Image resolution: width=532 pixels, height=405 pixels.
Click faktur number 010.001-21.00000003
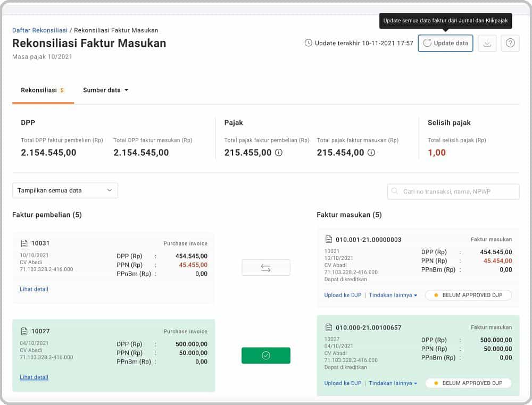pyautogui.click(x=369, y=240)
